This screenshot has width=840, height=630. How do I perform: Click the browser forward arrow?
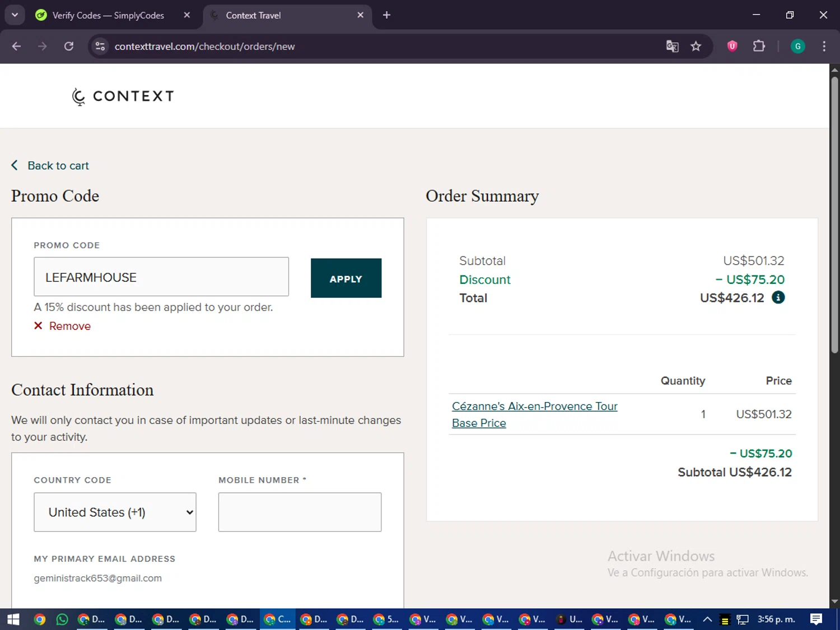pyautogui.click(x=43, y=46)
